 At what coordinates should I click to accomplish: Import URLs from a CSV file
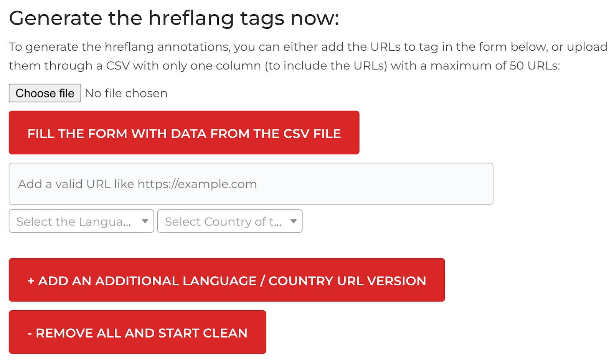click(x=184, y=133)
